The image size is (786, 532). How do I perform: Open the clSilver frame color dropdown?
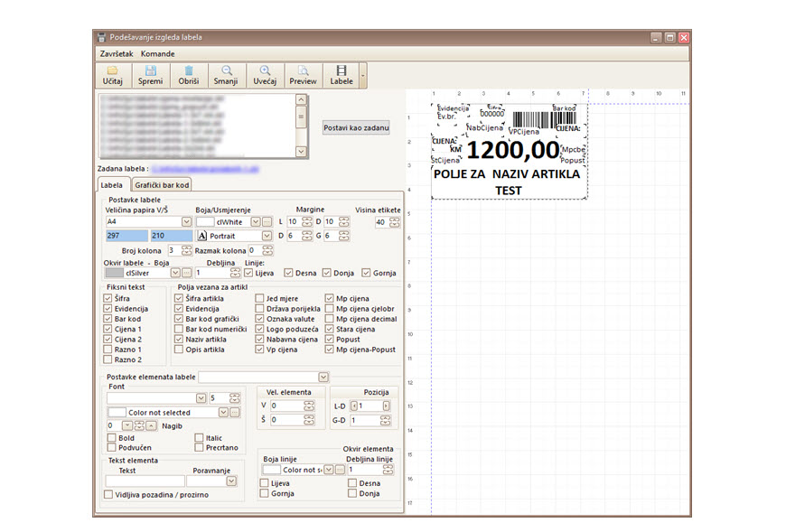pyautogui.click(x=175, y=273)
